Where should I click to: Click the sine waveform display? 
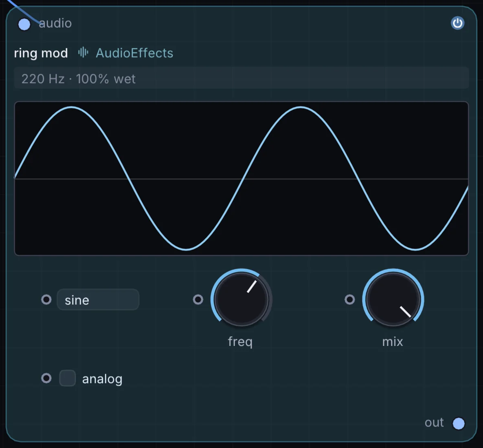coord(241,178)
